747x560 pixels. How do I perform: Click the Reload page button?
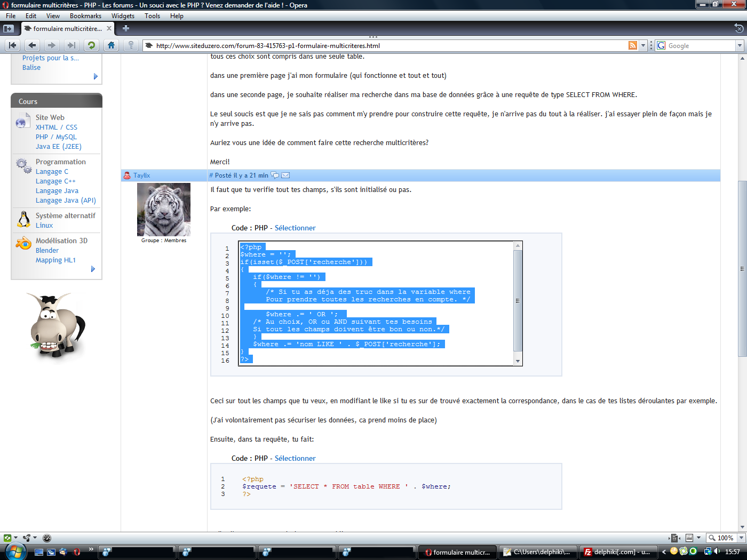pos(91,45)
